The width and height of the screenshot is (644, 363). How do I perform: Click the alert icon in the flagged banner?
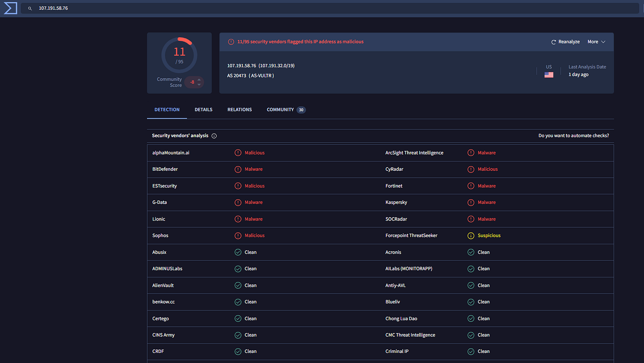(231, 42)
